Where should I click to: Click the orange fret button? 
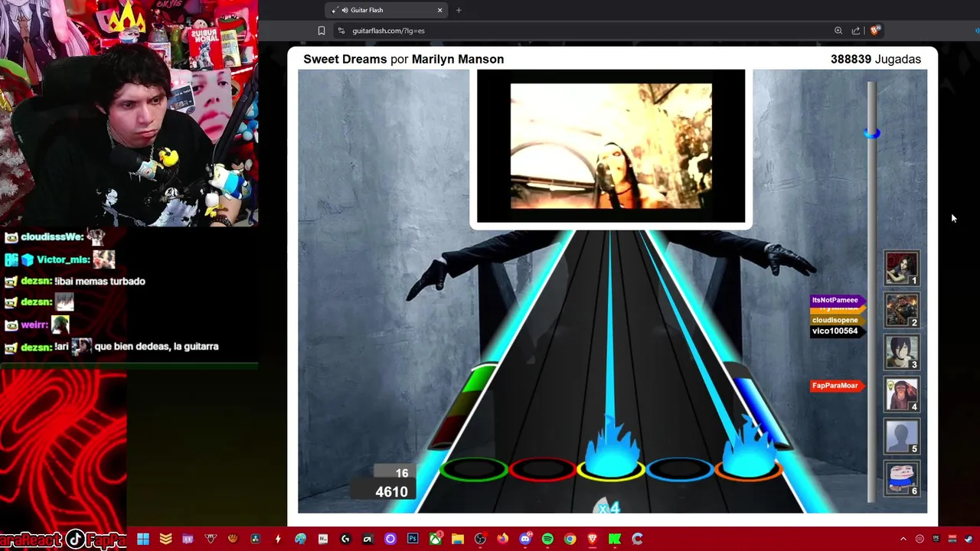coord(749,469)
